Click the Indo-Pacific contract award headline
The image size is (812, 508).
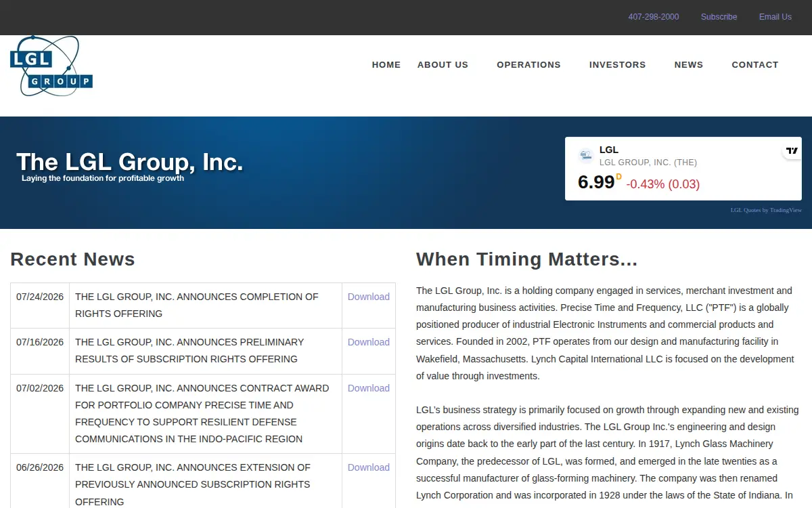[202, 413]
